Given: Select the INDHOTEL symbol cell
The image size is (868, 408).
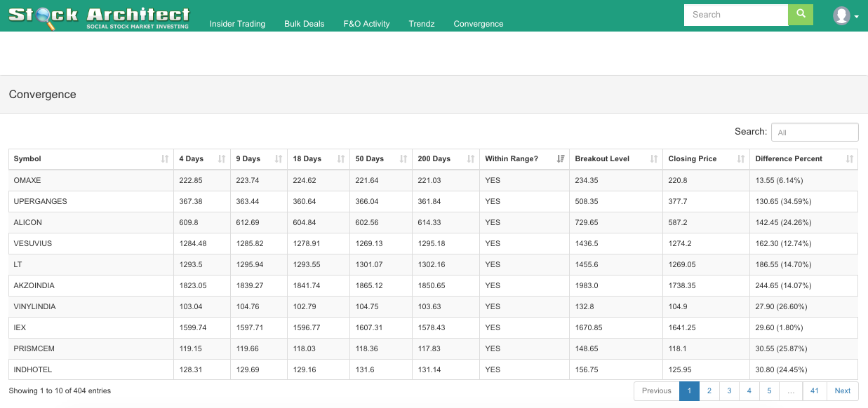Looking at the screenshot, I should coord(91,369).
